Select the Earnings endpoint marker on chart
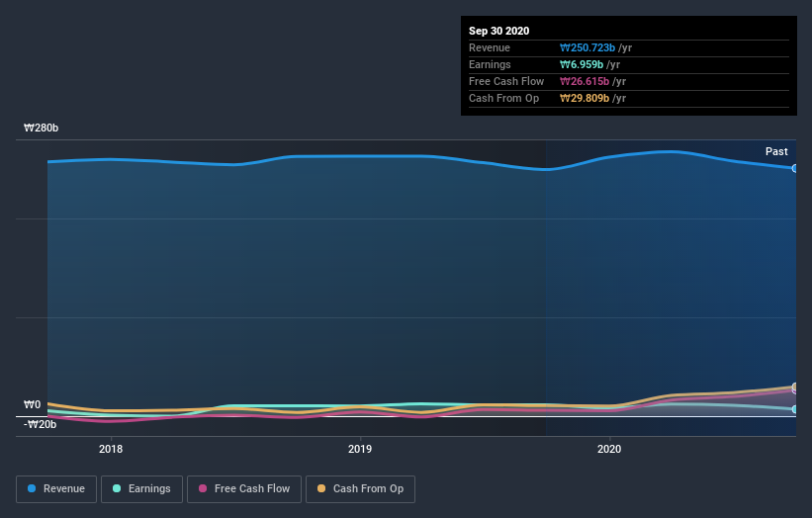 tap(795, 409)
